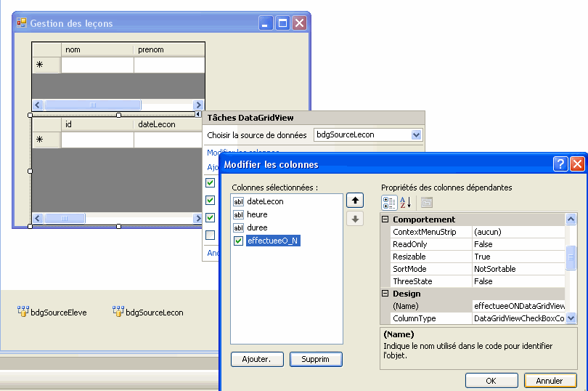Click the property grid vertical scrollbar thumb
588x391 pixels.
tap(571, 257)
